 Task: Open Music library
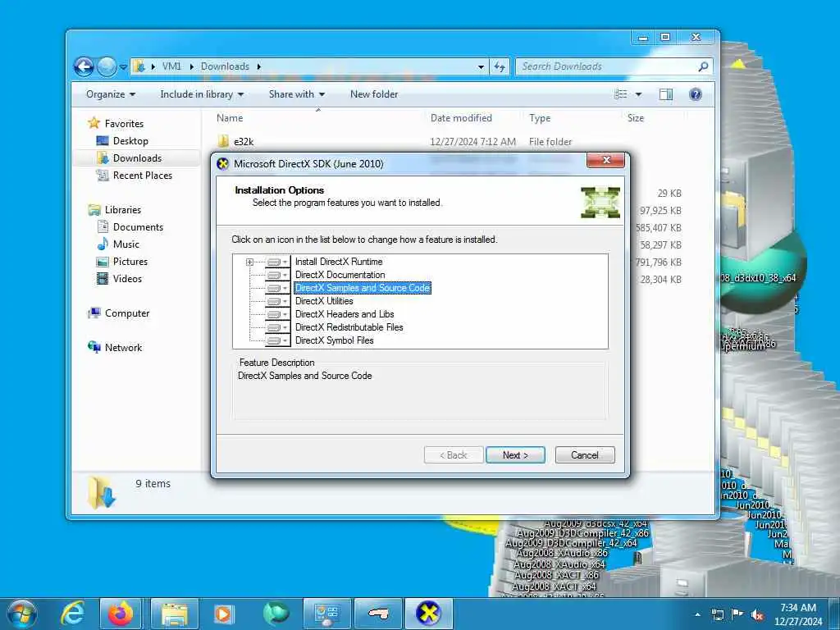[126, 244]
